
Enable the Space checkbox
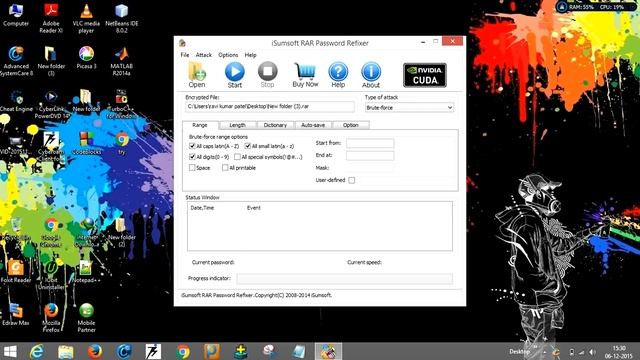pyautogui.click(x=192, y=168)
